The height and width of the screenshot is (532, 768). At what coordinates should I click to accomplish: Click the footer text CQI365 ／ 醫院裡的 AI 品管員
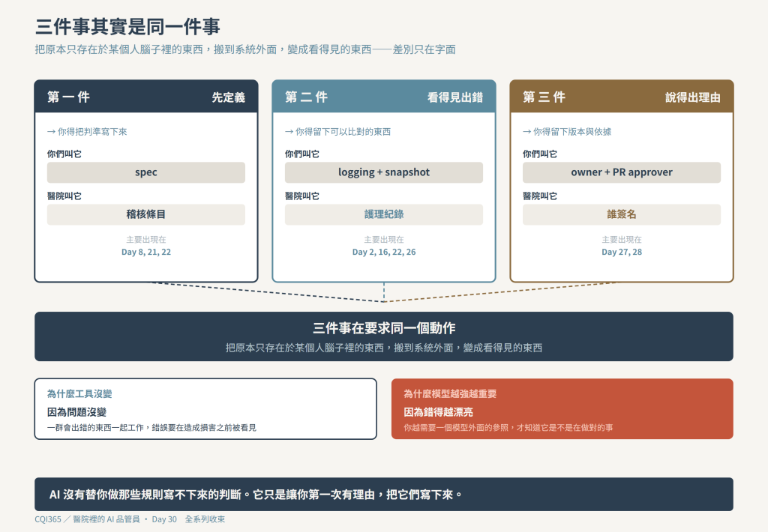pyautogui.click(x=87, y=519)
